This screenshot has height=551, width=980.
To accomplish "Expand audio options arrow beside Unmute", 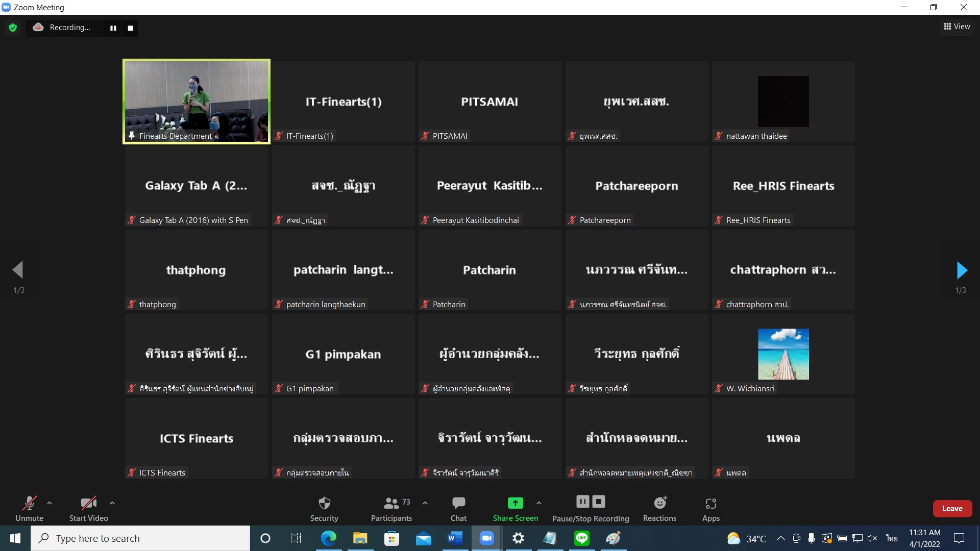I will (50, 503).
